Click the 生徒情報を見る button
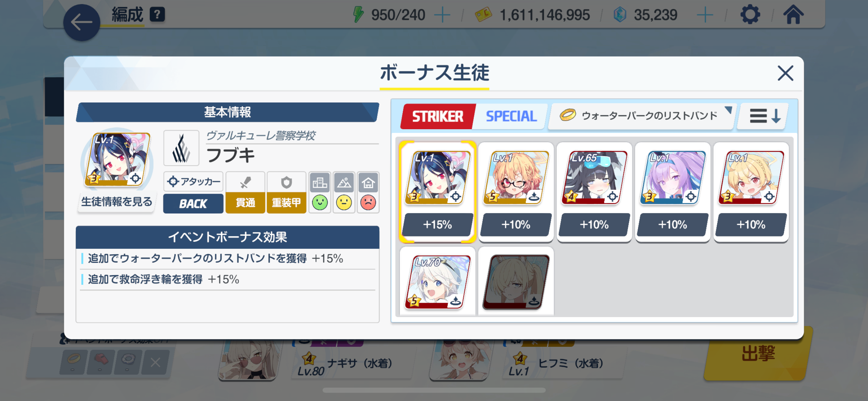Viewport: 868px width, 401px height. pyautogui.click(x=117, y=202)
